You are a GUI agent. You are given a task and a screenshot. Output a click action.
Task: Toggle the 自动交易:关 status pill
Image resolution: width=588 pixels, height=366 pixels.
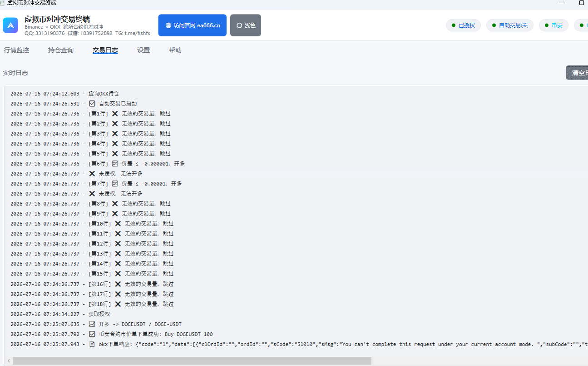[510, 25]
